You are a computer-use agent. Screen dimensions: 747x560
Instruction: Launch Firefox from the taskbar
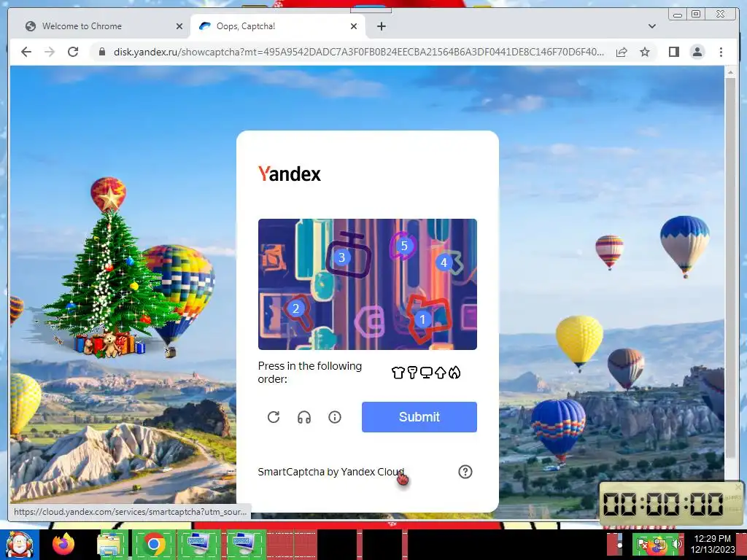click(x=63, y=544)
